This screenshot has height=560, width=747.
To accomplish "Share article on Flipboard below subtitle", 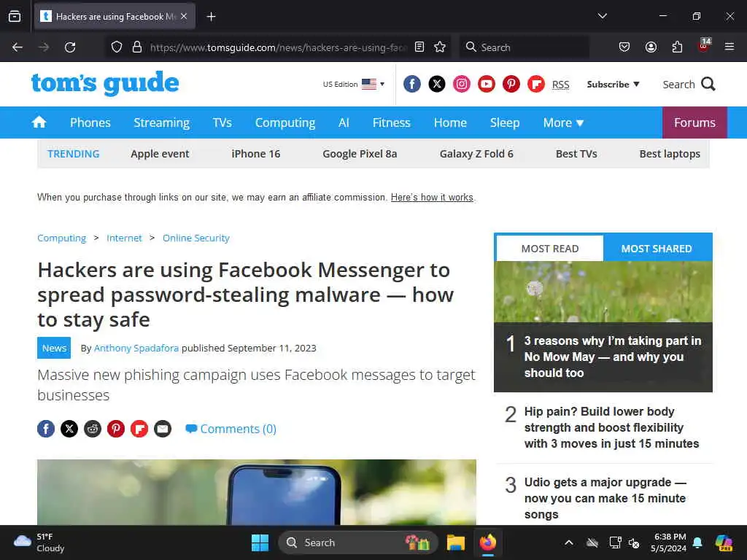I will 139,429.
